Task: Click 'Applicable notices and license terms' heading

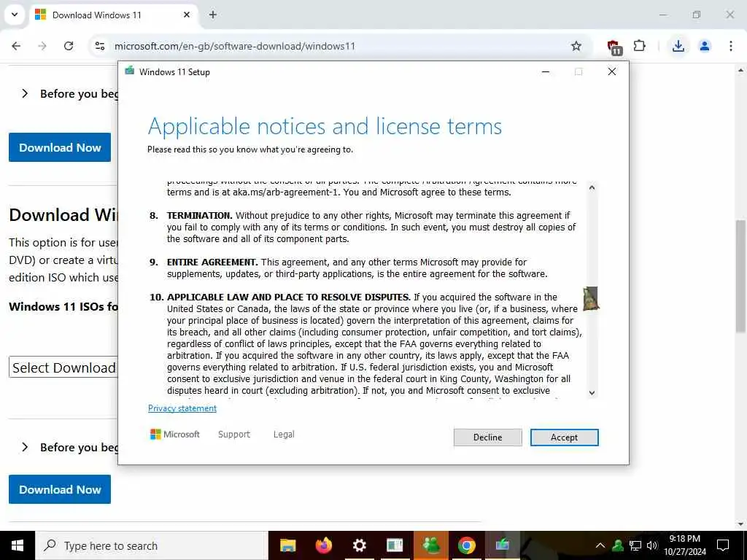Action: pos(325,126)
